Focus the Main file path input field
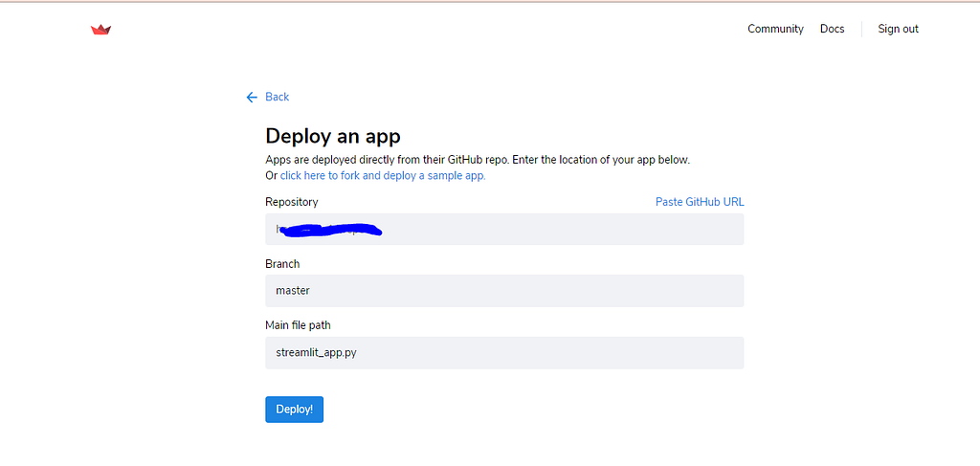Viewport: 980px width, 466px height. pyautogui.click(x=504, y=352)
